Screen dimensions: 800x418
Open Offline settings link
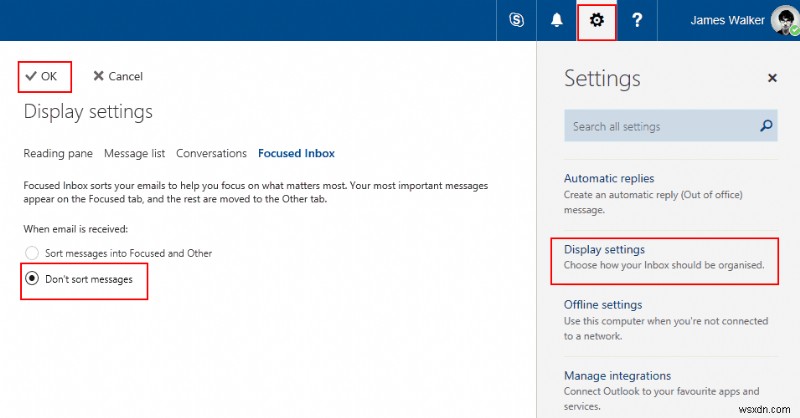pyautogui.click(x=603, y=304)
